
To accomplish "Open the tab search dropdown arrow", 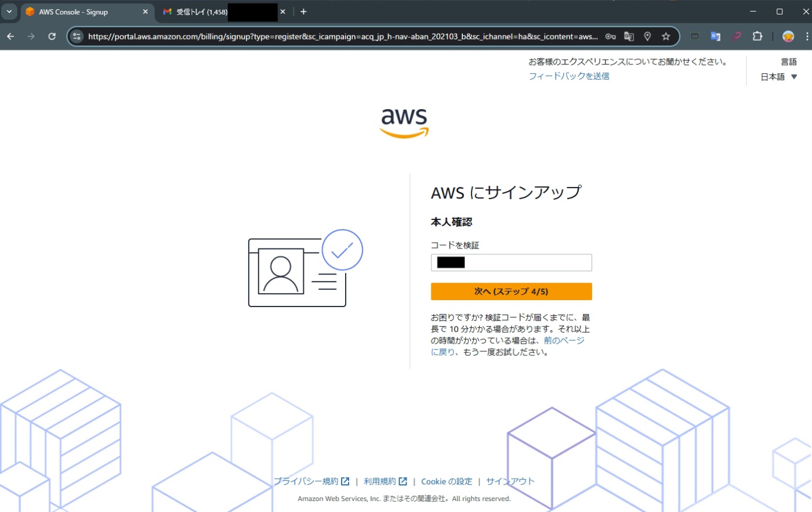I will [9, 12].
